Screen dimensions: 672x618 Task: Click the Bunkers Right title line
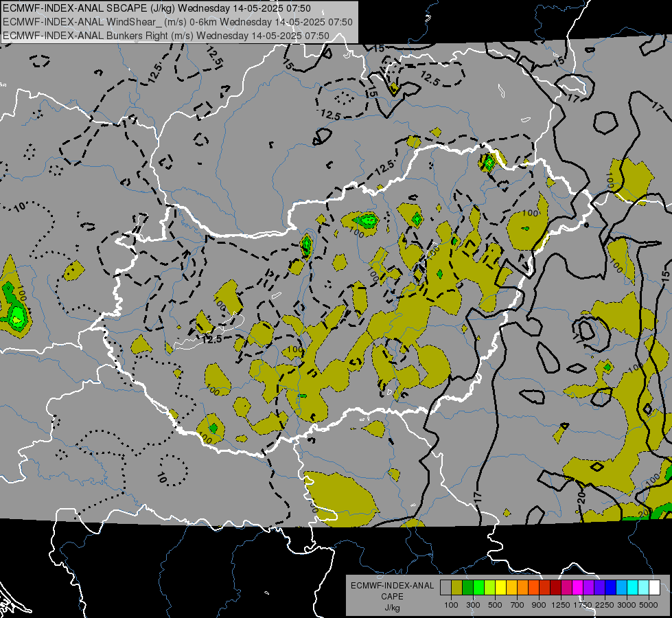pos(166,36)
